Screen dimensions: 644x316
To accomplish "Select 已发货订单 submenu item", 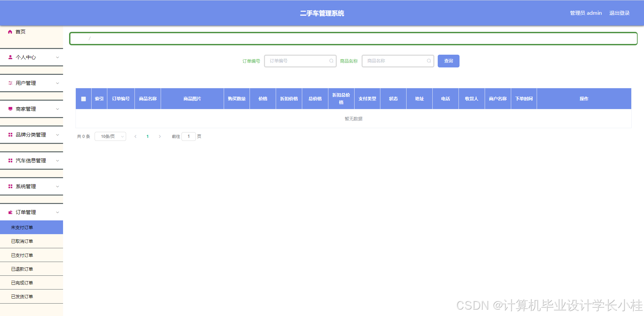I will point(32,297).
